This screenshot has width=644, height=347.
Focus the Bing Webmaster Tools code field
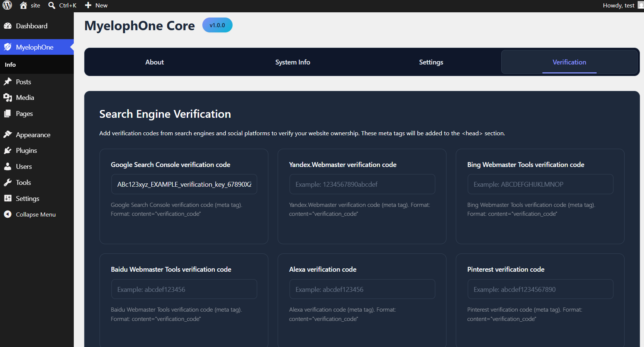540,184
